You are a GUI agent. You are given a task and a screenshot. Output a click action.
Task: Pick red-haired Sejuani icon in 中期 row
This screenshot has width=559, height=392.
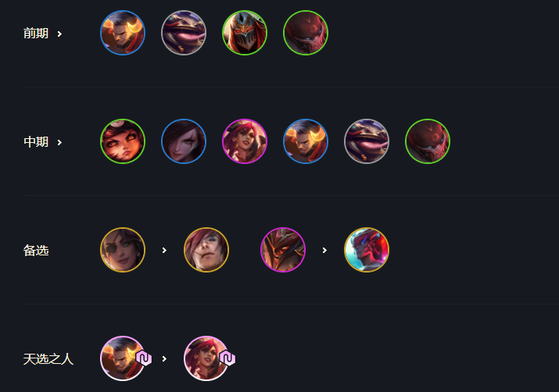(x=245, y=141)
